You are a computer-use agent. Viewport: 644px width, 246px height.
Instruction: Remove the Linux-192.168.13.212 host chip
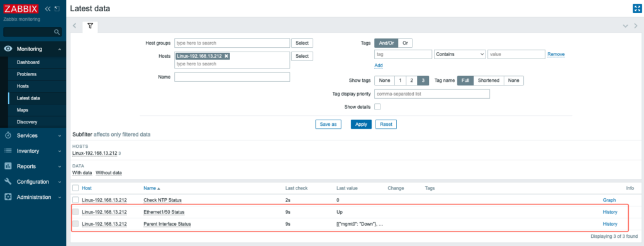(x=226, y=56)
